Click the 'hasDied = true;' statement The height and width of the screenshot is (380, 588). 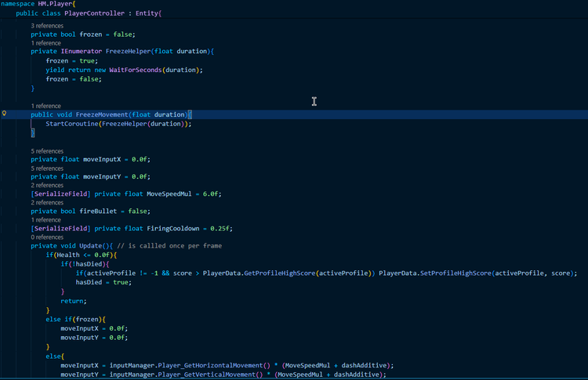[x=103, y=282]
